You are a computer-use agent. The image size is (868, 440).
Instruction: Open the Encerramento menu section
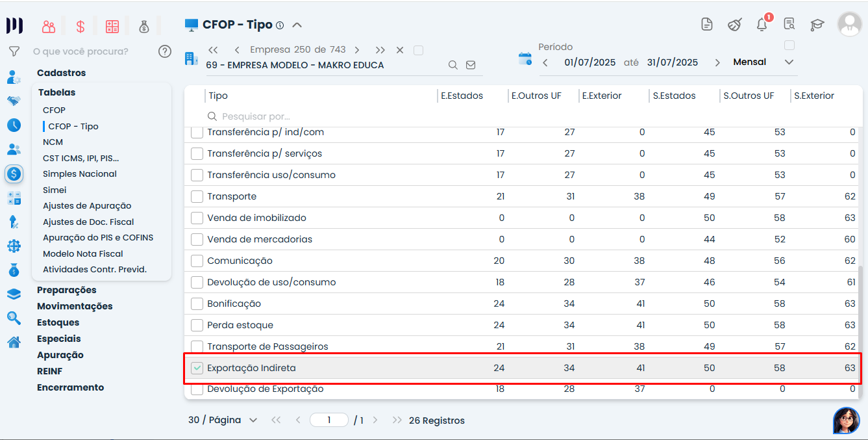pyautogui.click(x=70, y=387)
